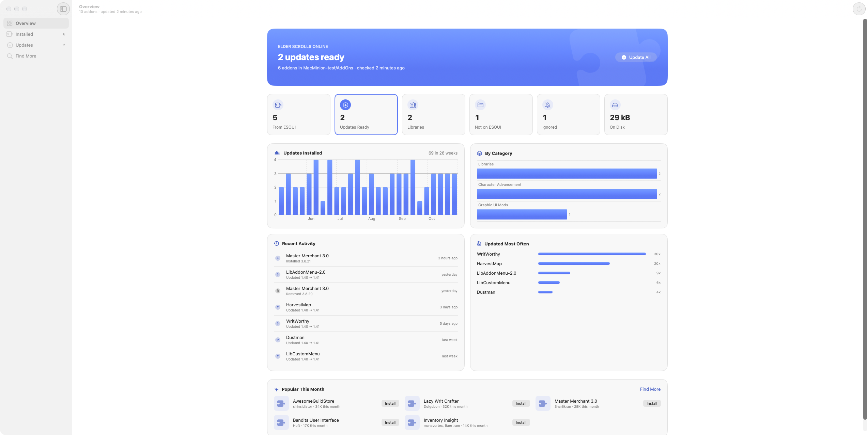The image size is (868, 435).
Task: Click the Graphic UI Mods category bar
Action: 522,214
